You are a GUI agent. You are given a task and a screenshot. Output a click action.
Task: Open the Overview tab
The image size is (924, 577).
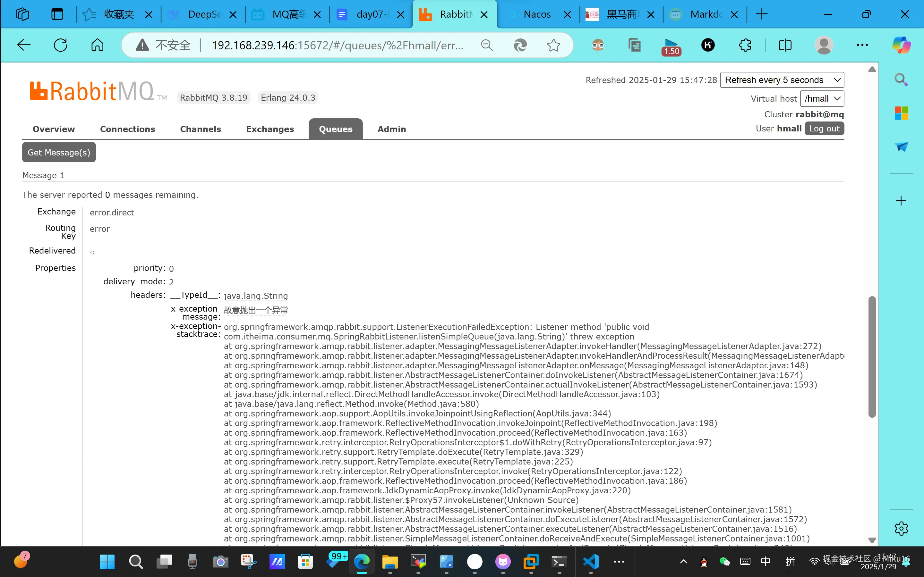54,129
